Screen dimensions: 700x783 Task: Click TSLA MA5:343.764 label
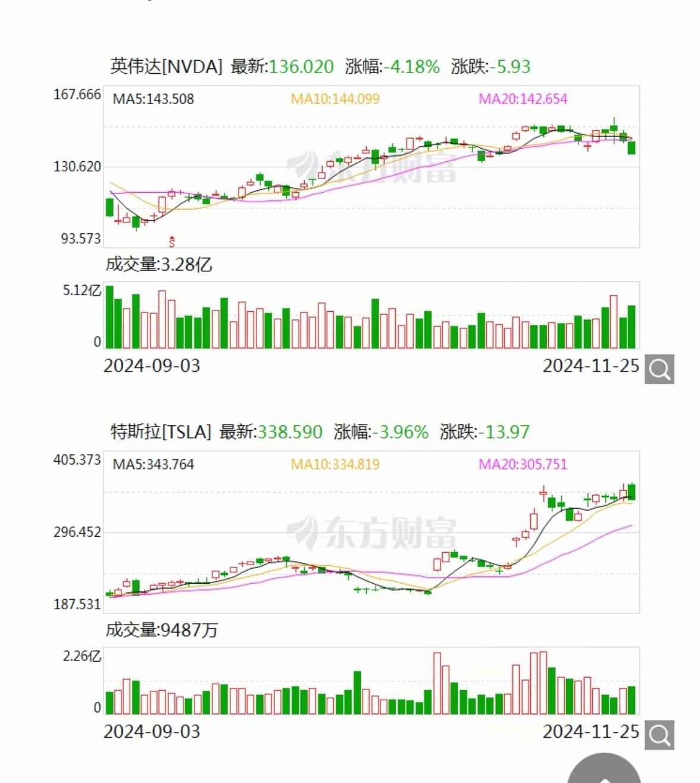click(154, 464)
